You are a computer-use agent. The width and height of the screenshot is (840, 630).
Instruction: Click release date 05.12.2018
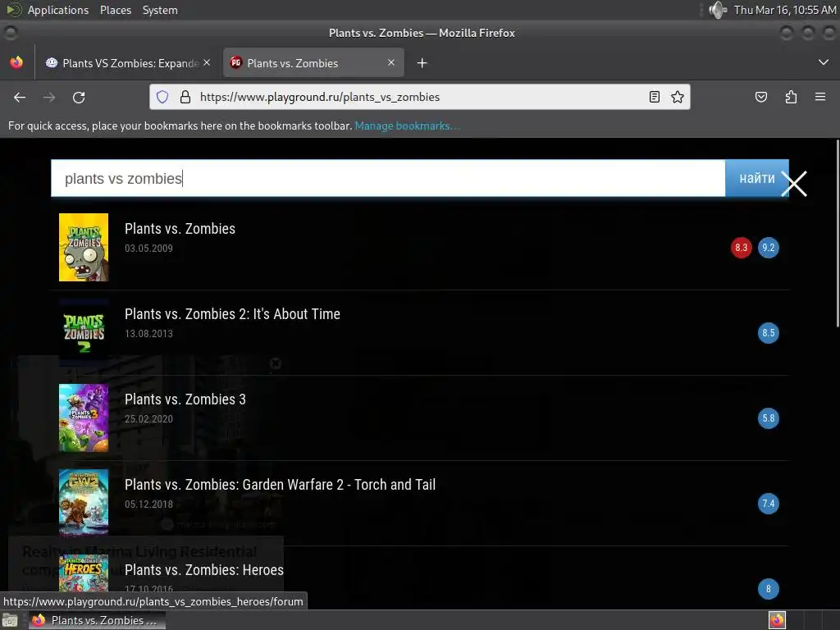coord(149,504)
